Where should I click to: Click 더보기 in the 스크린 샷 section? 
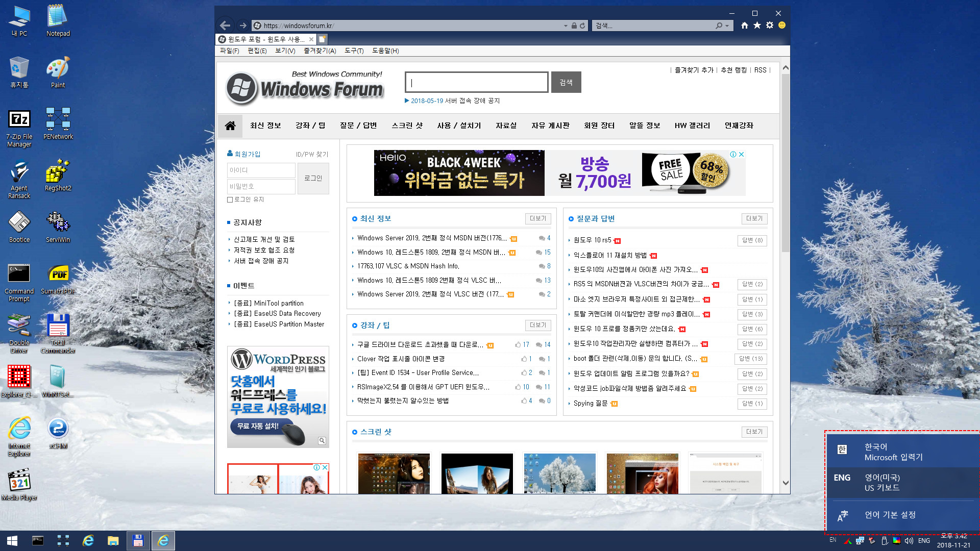(754, 432)
